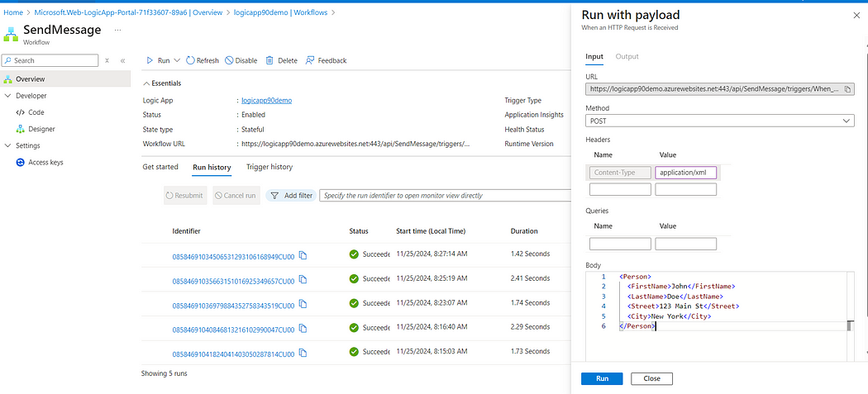Open Code under Developer
Image resolution: width=868 pixels, height=394 pixels.
pyautogui.click(x=36, y=112)
